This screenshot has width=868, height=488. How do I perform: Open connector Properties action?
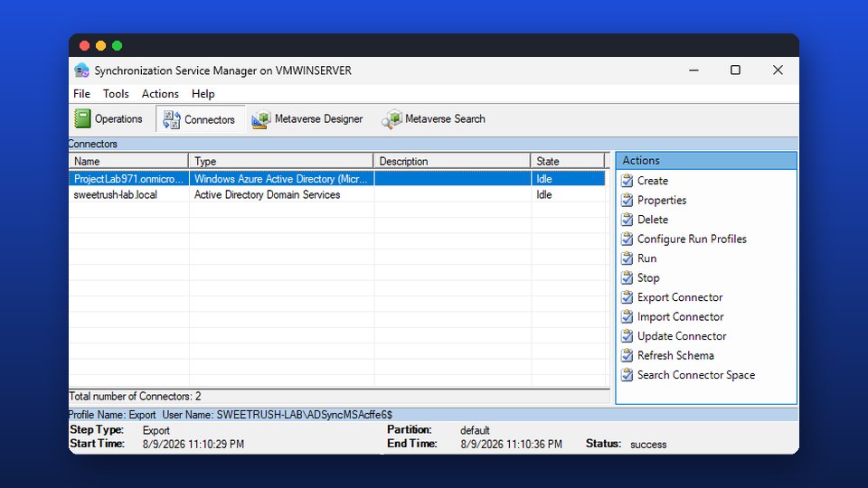[662, 200]
